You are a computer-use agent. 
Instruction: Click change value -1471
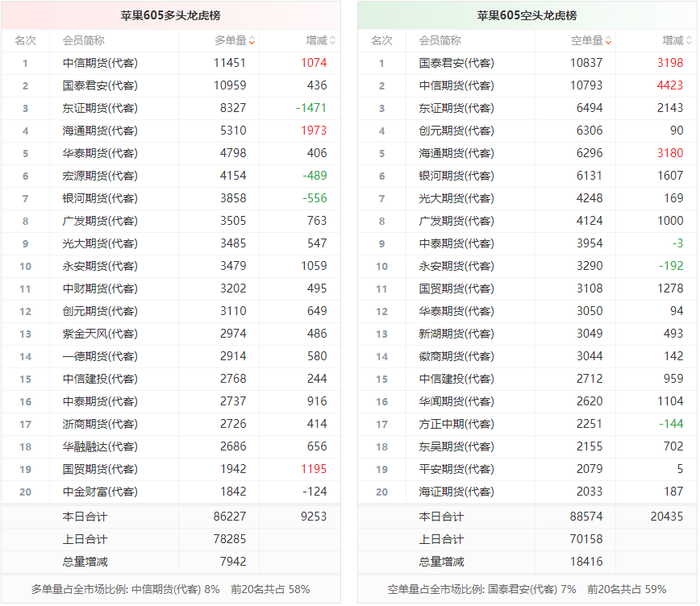pyautogui.click(x=311, y=108)
